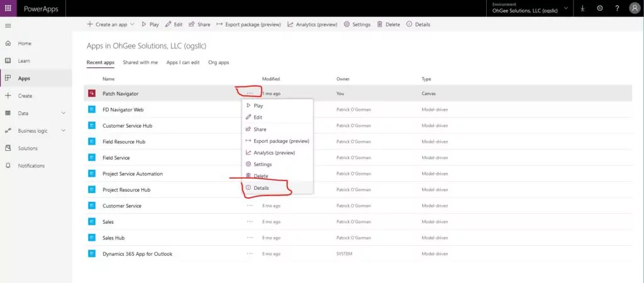The width and height of the screenshot is (644, 283).
Task: Choose Settings from the context menu
Action: 277,164
